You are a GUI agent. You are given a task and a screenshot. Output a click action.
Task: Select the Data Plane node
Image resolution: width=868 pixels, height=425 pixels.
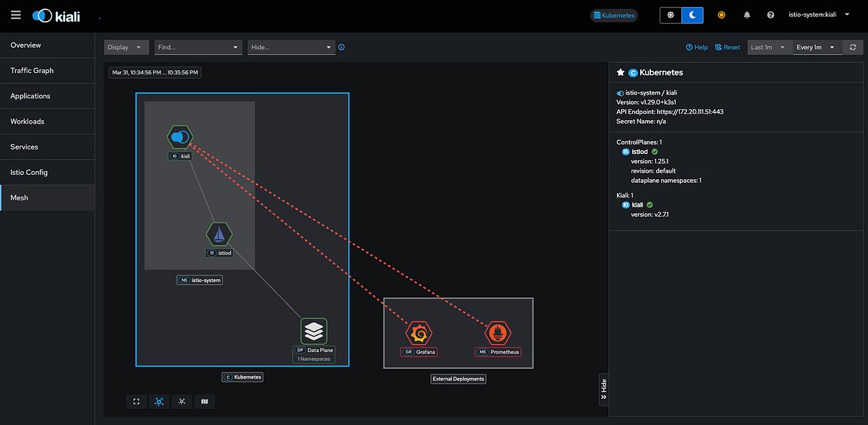[313, 331]
